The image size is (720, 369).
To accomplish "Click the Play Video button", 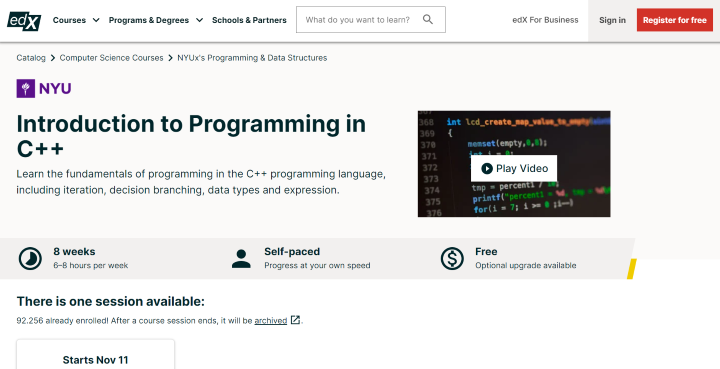I will point(514,168).
